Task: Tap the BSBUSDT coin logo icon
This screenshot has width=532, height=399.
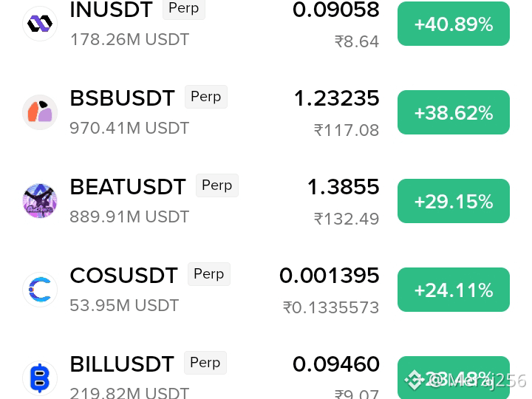Action: click(40, 112)
